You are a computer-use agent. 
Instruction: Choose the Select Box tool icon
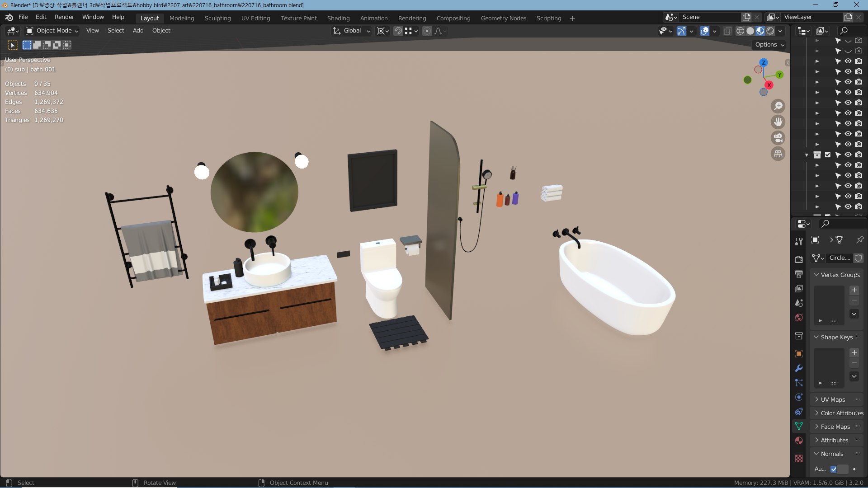[13, 45]
